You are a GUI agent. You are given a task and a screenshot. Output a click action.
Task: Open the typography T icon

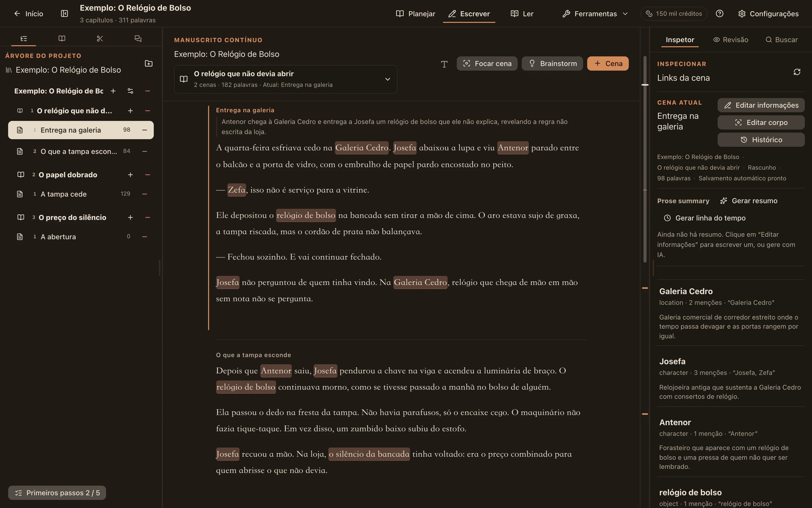pos(444,64)
